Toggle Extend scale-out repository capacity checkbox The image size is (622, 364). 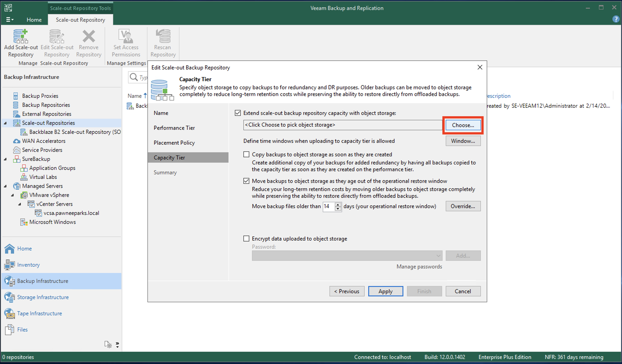pos(238,113)
